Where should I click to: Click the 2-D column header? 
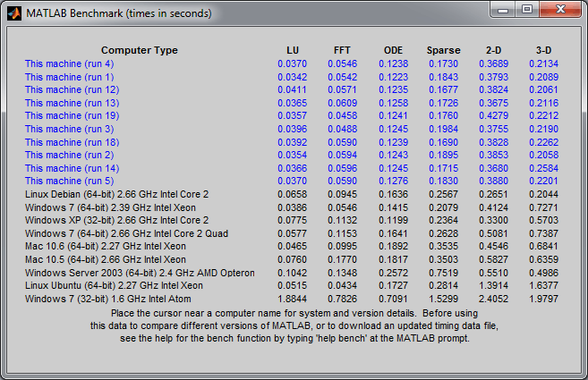pyautogui.click(x=493, y=50)
